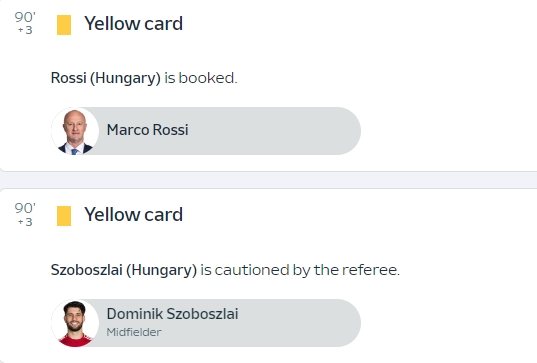Click the Midfielder position label
This screenshot has width=537, height=363.
point(134,332)
